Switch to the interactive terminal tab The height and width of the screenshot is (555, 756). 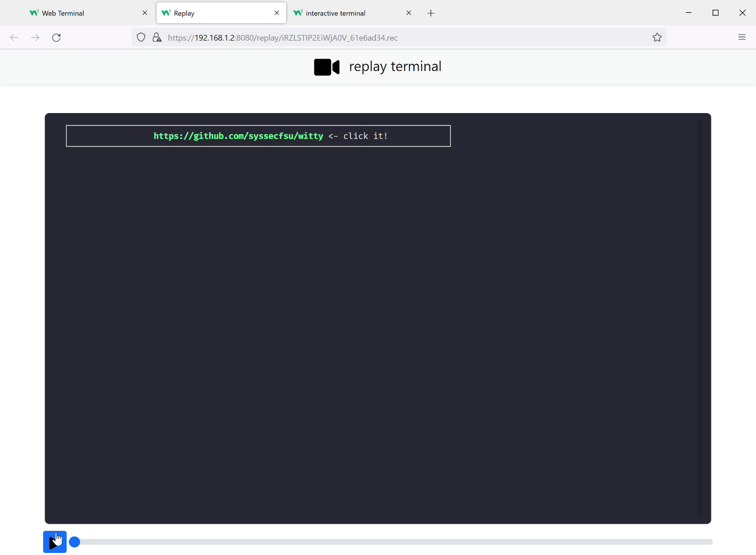pos(335,13)
